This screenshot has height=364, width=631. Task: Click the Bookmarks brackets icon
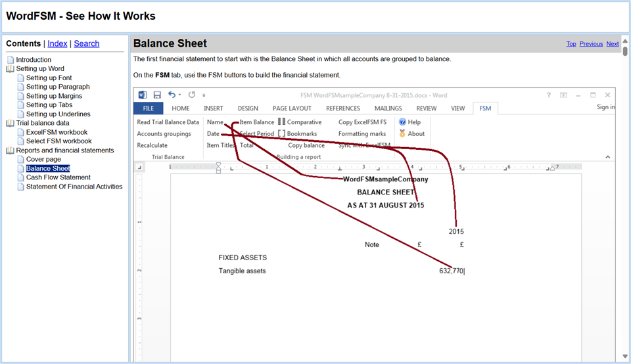[x=282, y=133]
